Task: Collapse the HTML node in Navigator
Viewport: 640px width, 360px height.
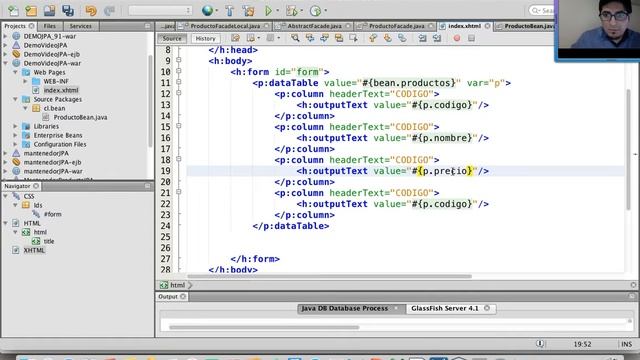Action: coord(5,223)
